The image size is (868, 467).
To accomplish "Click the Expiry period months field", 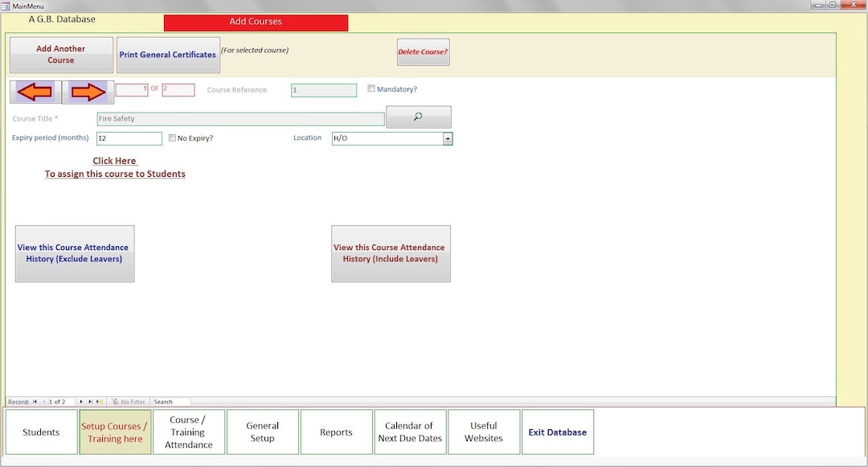I will click(129, 137).
